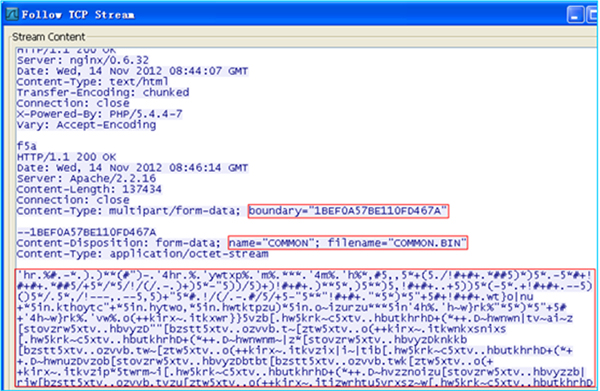Click the "Content-Type: multipart/form-data;" text
The image size is (600, 391).
pos(129,211)
